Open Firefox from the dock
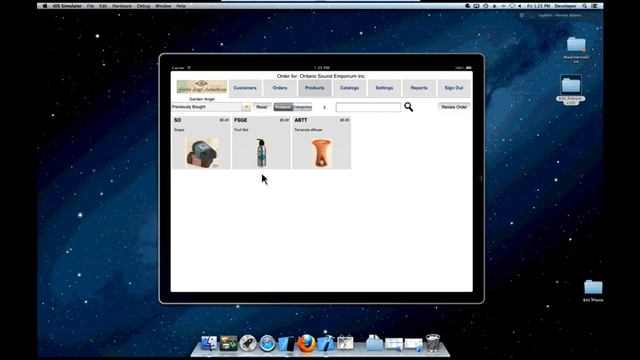Screen dimensions: 640x360 (x=306, y=343)
